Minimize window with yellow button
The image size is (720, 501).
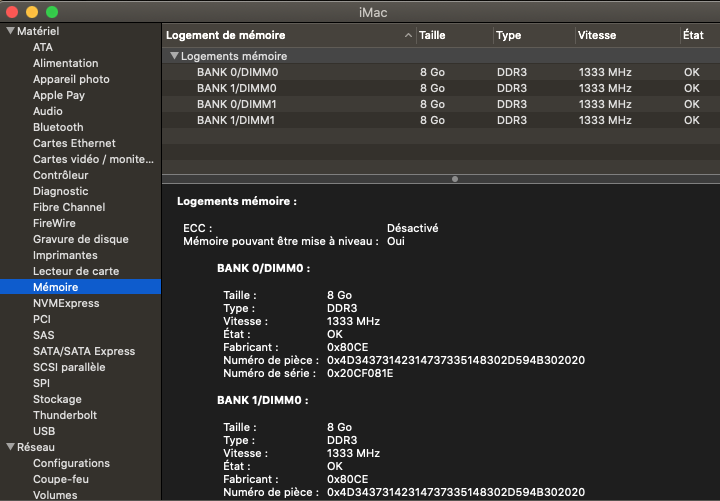coord(32,12)
